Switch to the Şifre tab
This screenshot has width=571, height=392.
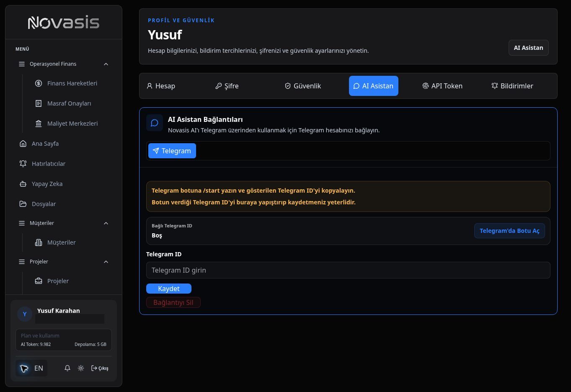[x=227, y=86]
